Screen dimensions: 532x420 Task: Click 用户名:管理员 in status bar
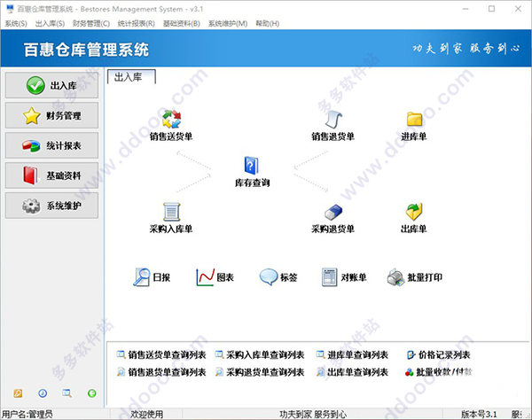click(27, 414)
